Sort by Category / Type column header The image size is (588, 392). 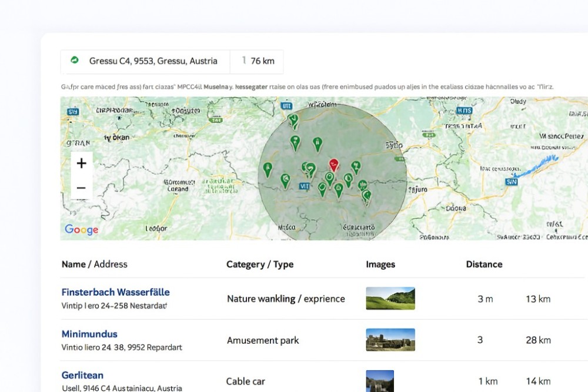point(260,264)
